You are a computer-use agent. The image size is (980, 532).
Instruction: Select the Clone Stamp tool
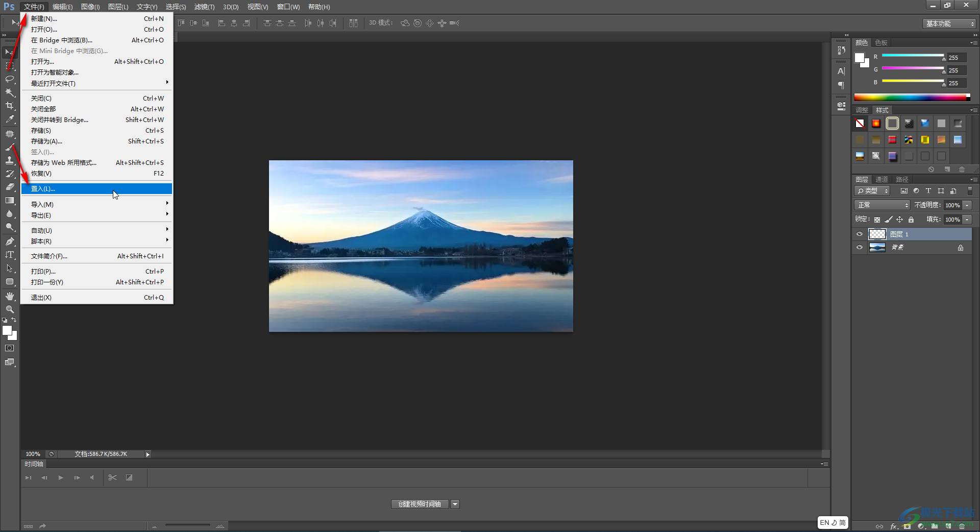tap(9, 160)
